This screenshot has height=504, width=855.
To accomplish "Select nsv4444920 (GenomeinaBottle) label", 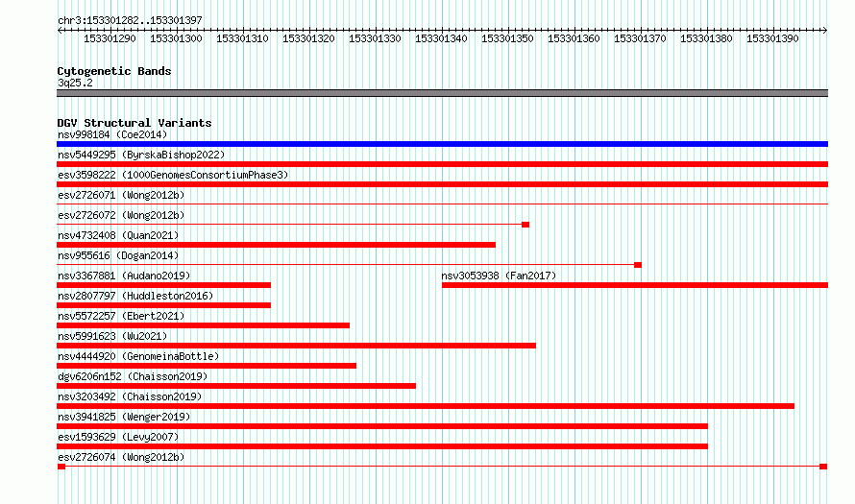I will coord(138,356).
